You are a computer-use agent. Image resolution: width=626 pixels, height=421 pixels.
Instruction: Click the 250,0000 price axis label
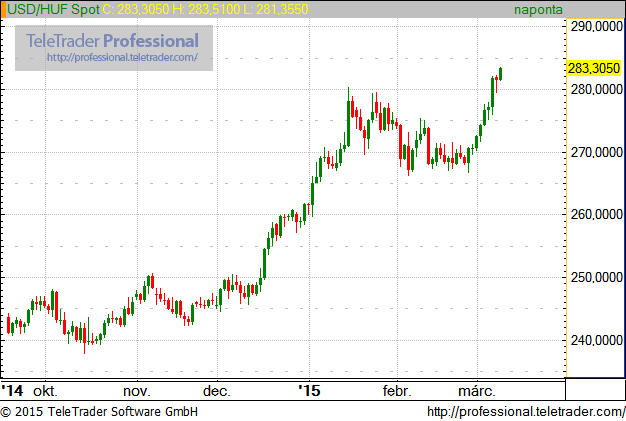[x=596, y=277]
